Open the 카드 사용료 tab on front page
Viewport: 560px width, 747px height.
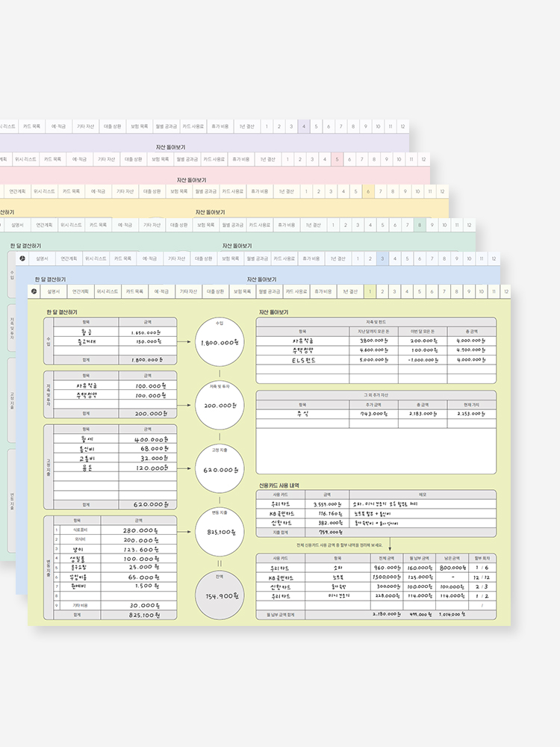296,291
